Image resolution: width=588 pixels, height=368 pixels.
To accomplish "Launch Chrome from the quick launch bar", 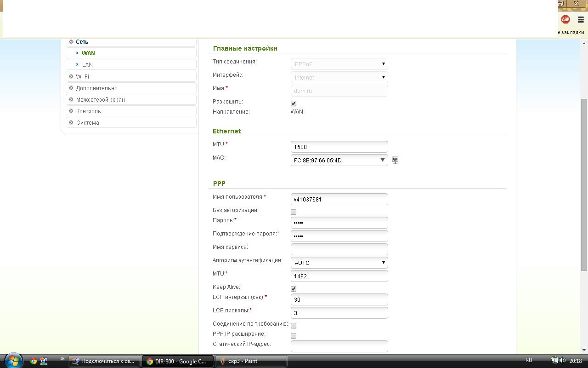I will (x=34, y=361).
